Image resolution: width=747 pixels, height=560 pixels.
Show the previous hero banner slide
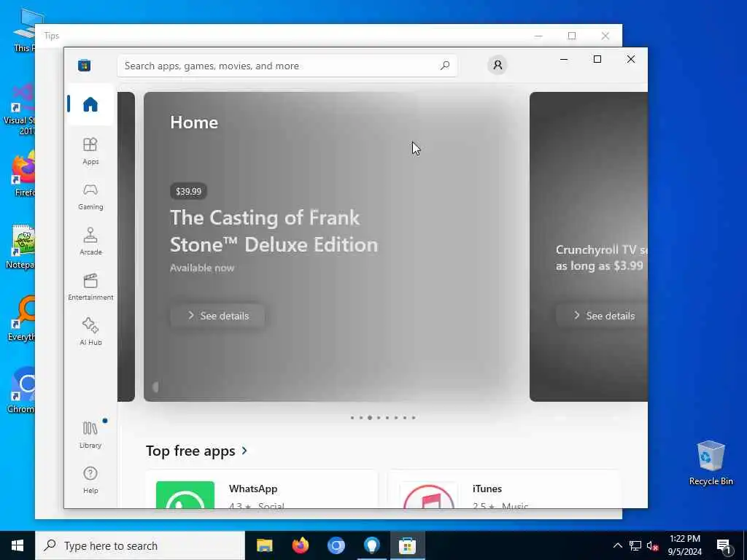tap(126, 246)
